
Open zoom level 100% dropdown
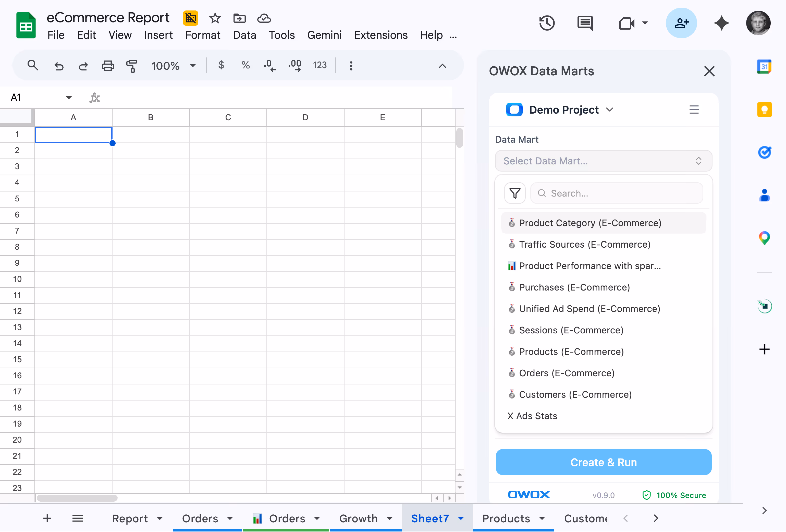(x=174, y=66)
